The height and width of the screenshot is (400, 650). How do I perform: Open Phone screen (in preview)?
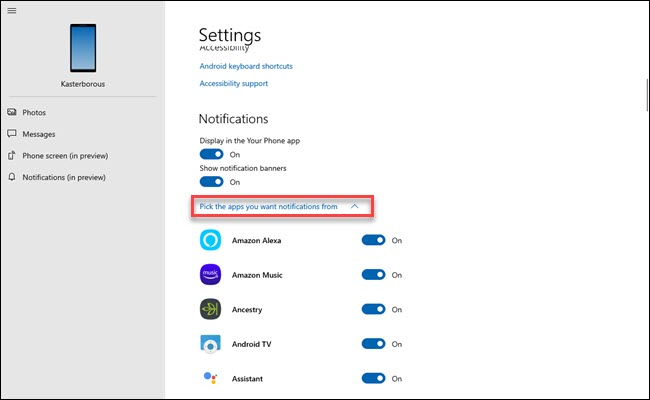[x=65, y=156]
